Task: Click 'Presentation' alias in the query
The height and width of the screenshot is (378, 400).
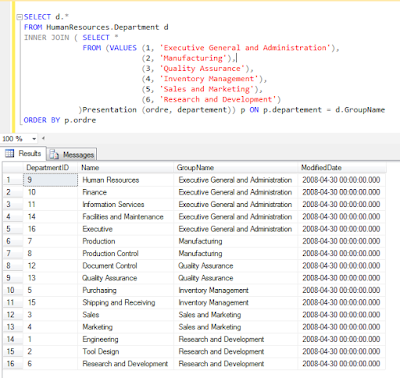Action: click(109, 110)
